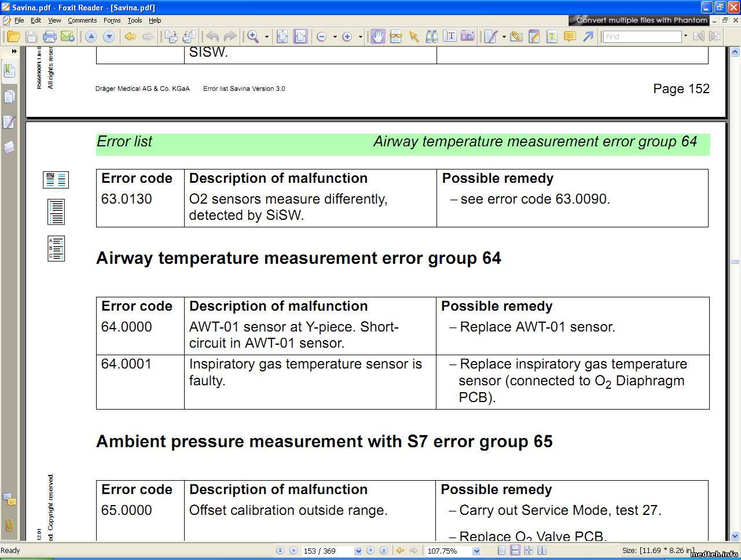Click the Snapshot camera tool

[x=468, y=36]
